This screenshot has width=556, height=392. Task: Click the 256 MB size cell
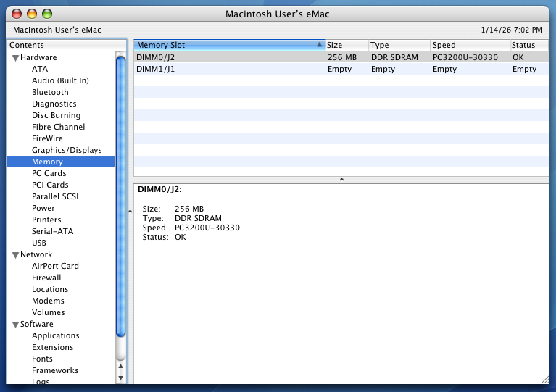pyautogui.click(x=342, y=57)
